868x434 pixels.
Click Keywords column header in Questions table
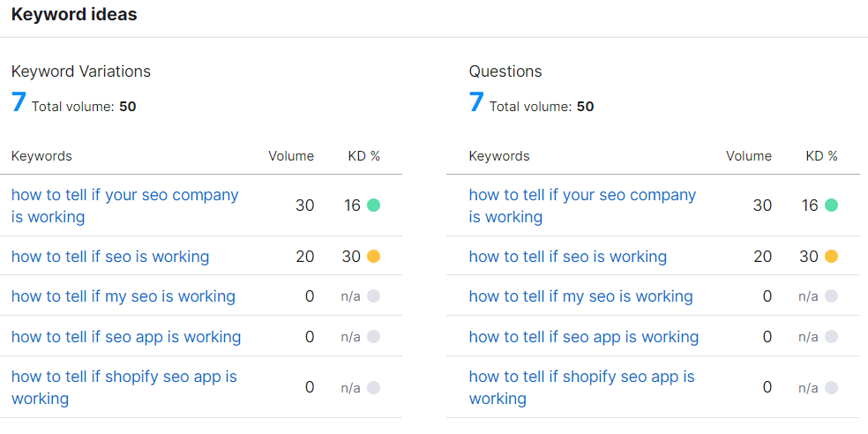(499, 156)
